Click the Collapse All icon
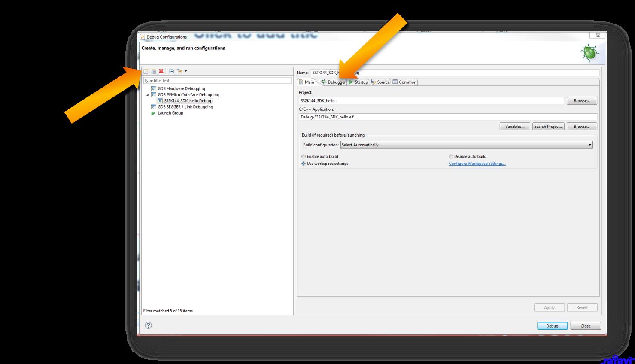635x364 pixels. click(172, 71)
